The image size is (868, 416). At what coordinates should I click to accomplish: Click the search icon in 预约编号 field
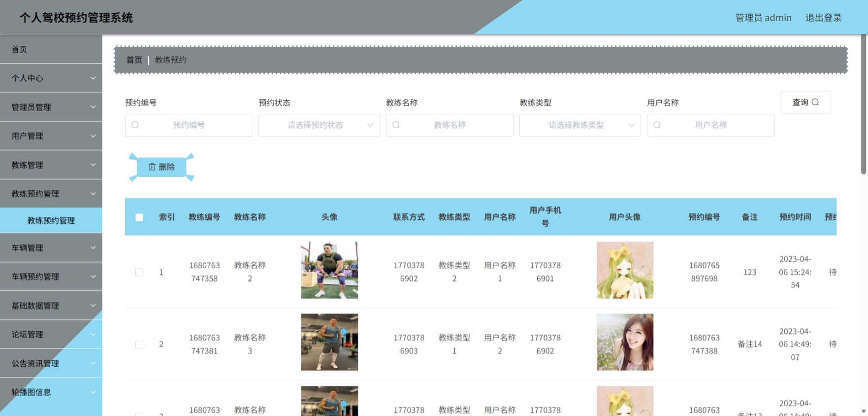click(135, 125)
